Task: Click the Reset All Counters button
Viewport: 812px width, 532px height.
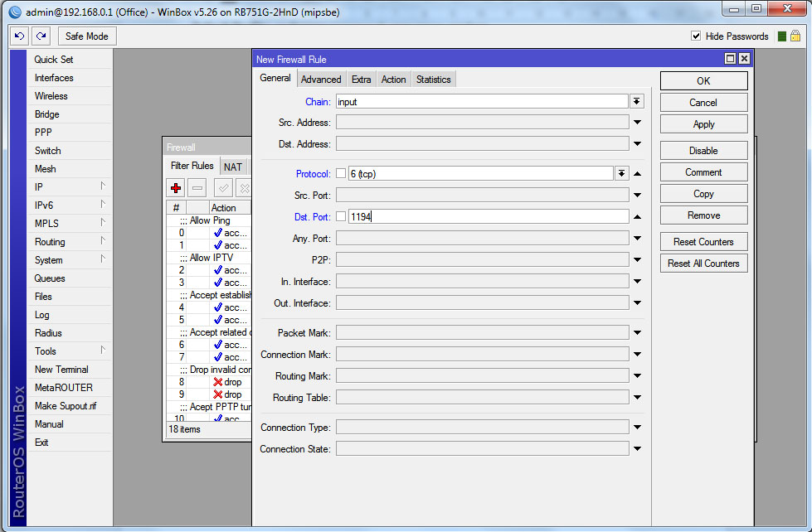Action: [703, 264]
